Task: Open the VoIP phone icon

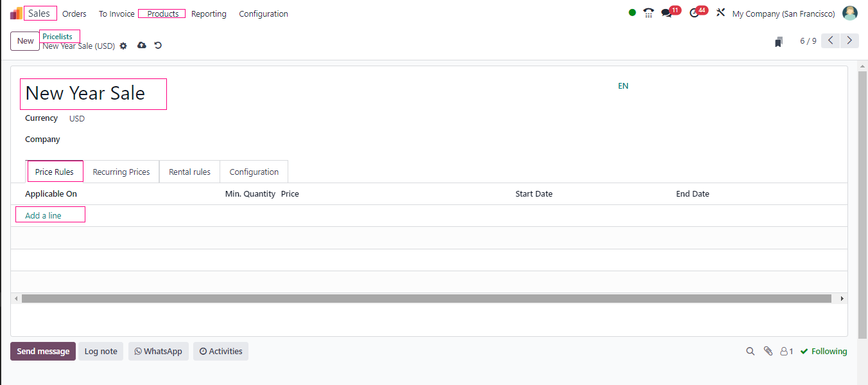Action: 648,13
